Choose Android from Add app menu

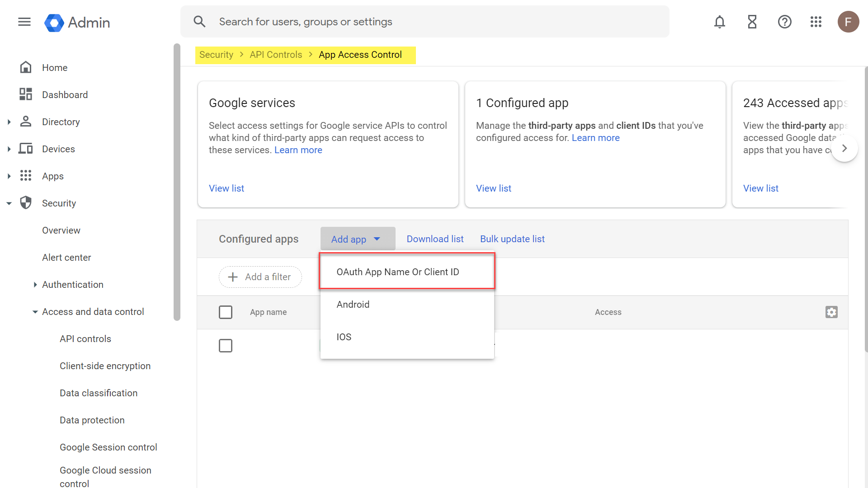[407, 304]
